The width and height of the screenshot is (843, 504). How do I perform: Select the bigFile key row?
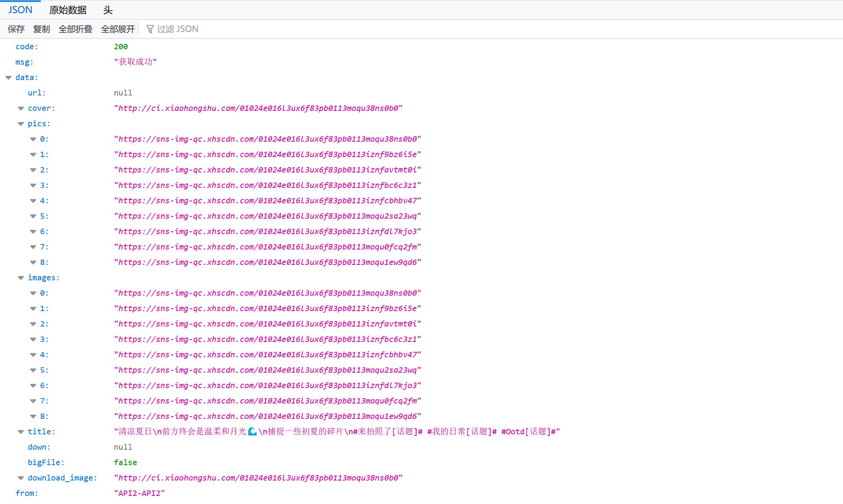(x=46, y=462)
